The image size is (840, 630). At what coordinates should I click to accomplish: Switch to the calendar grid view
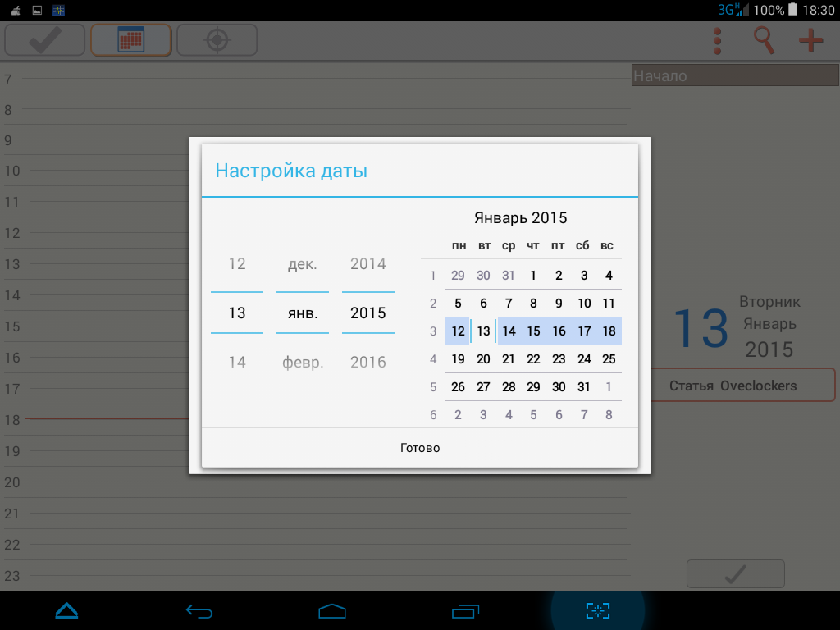[x=131, y=39]
